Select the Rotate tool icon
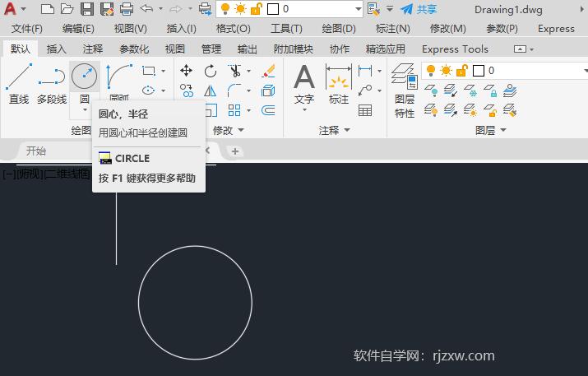The width and height of the screenshot is (588, 376). pyautogui.click(x=211, y=71)
